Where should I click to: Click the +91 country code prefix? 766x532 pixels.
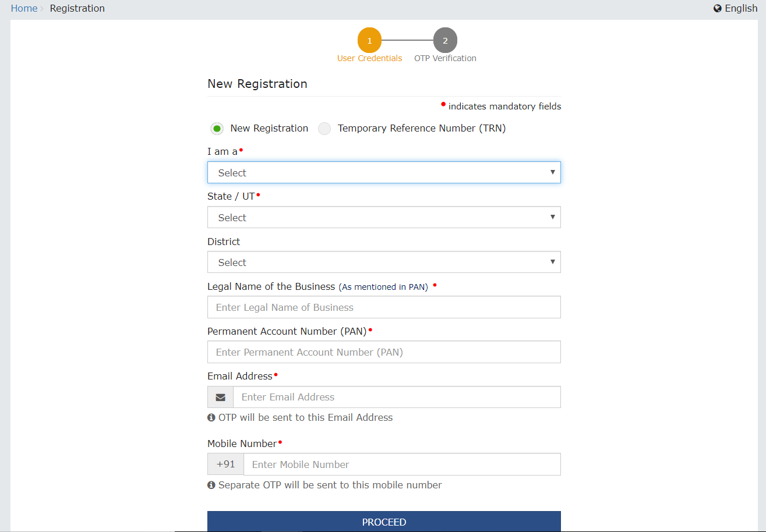(225, 464)
